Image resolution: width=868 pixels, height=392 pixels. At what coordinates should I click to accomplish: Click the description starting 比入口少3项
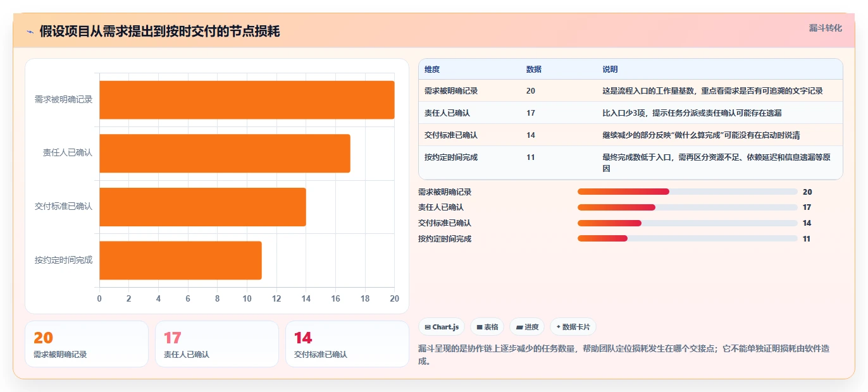point(693,113)
